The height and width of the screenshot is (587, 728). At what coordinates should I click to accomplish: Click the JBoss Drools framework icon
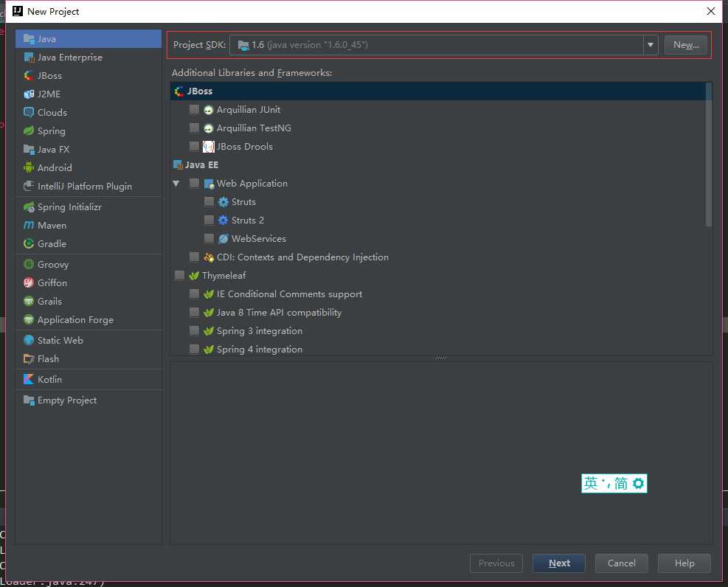209,147
